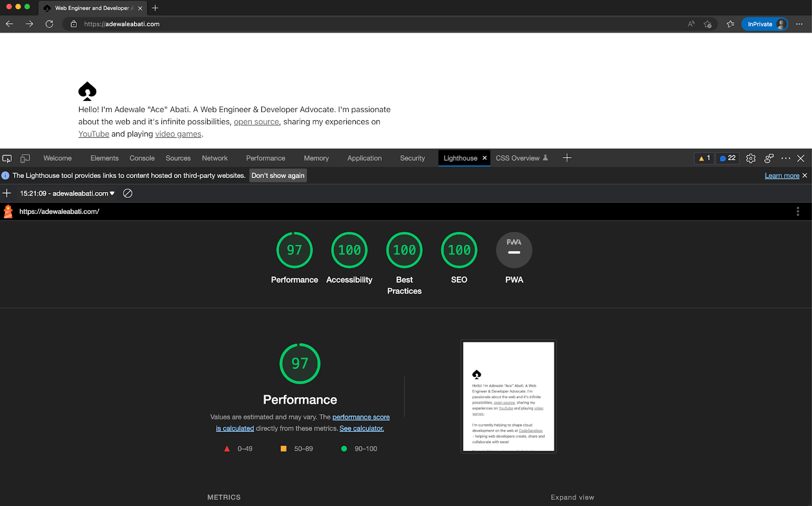The height and width of the screenshot is (506, 812).
Task: Switch to the Elements tab
Action: [105, 158]
